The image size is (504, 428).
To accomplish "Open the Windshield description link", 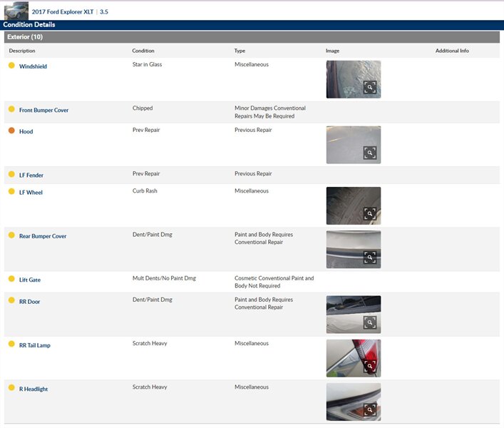I will point(33,66).
